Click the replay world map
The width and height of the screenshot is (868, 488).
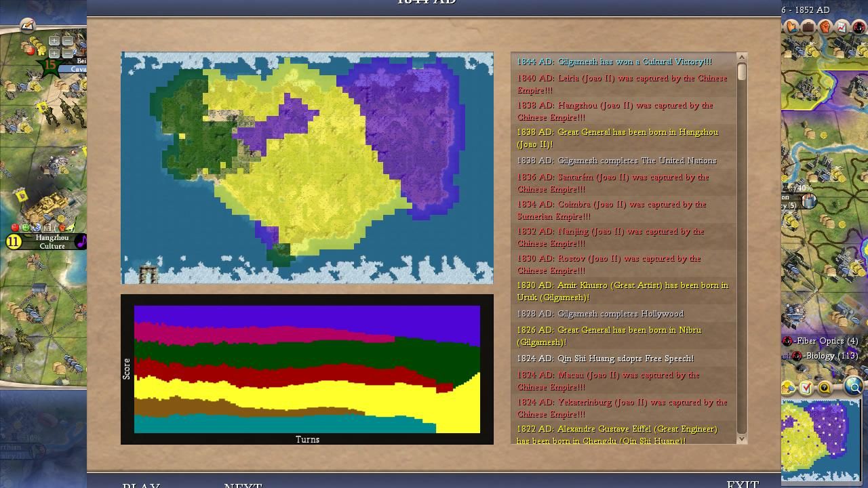tap(307, 167)
